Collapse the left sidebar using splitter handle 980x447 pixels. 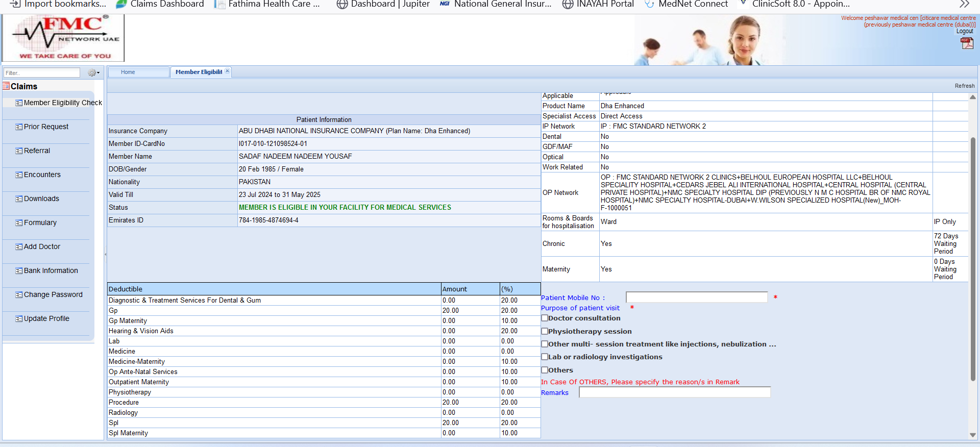point(105,254)
